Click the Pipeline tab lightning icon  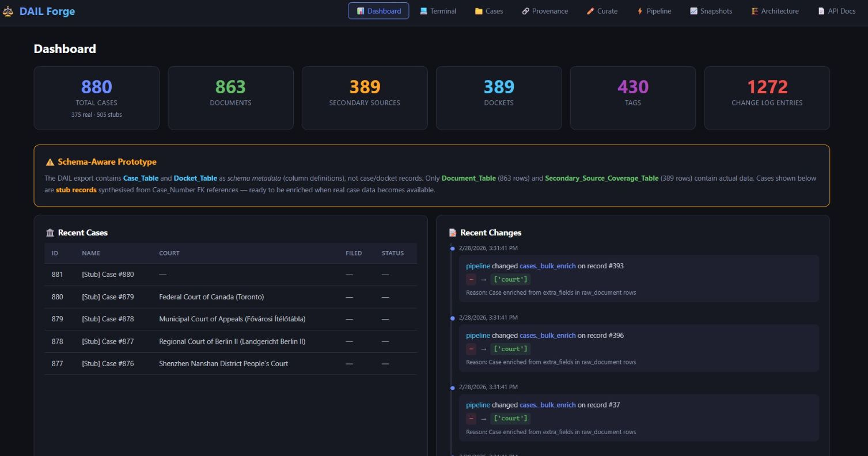640,11
